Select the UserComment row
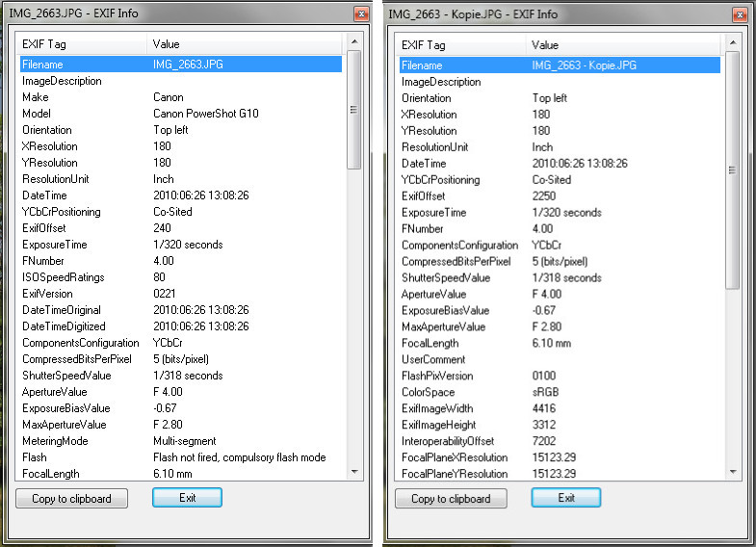 pos(560,359)
